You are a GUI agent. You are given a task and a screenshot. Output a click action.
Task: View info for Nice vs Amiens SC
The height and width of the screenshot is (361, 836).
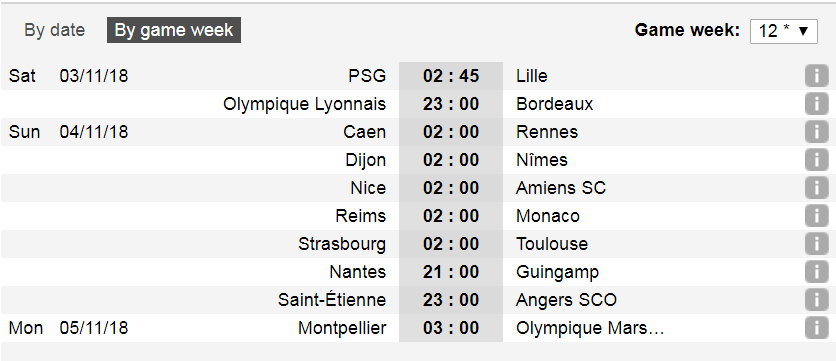pyautogui.click(x=816, y=188)
